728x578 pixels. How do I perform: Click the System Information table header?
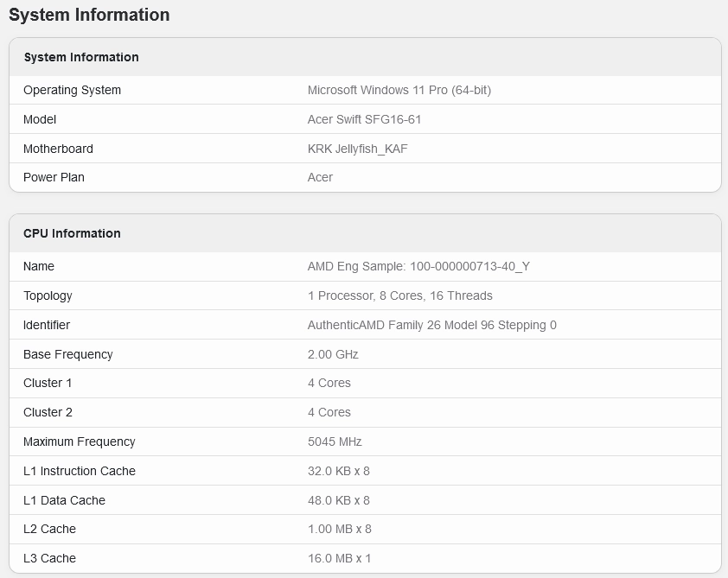(x=81, y=57)
